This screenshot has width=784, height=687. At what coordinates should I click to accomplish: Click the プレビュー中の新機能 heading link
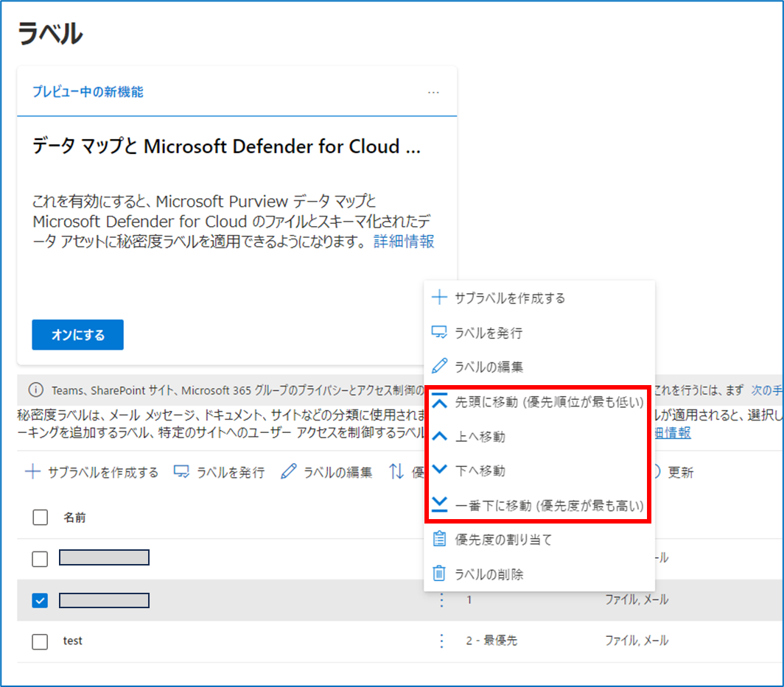(88, 92)
